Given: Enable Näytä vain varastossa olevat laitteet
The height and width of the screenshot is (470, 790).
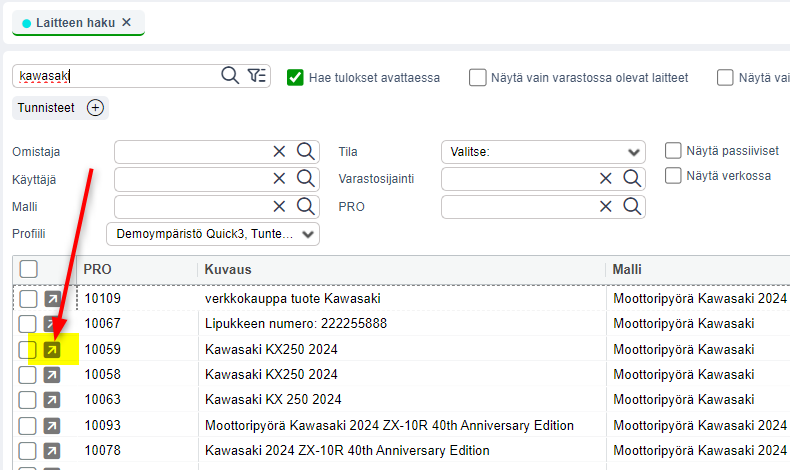Looking at the screenshot, I should point(478,78).
